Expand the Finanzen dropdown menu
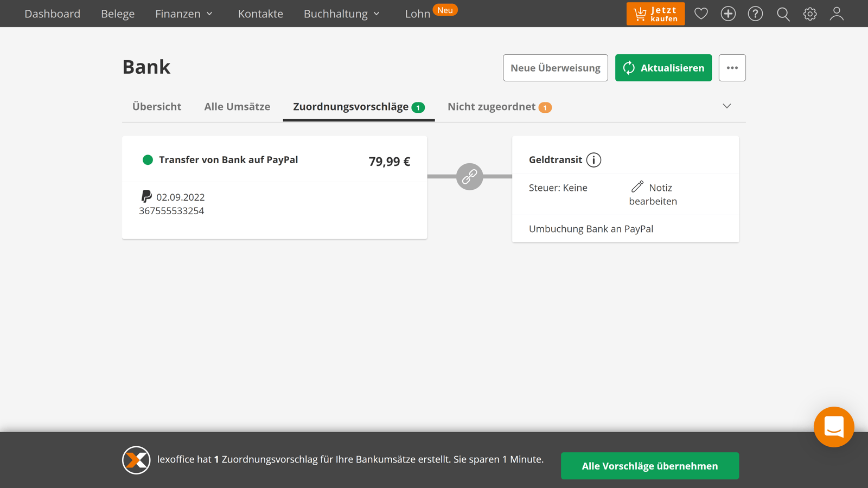Image resolution: width=868 pixels, height=488 pixels. point(184,14)
